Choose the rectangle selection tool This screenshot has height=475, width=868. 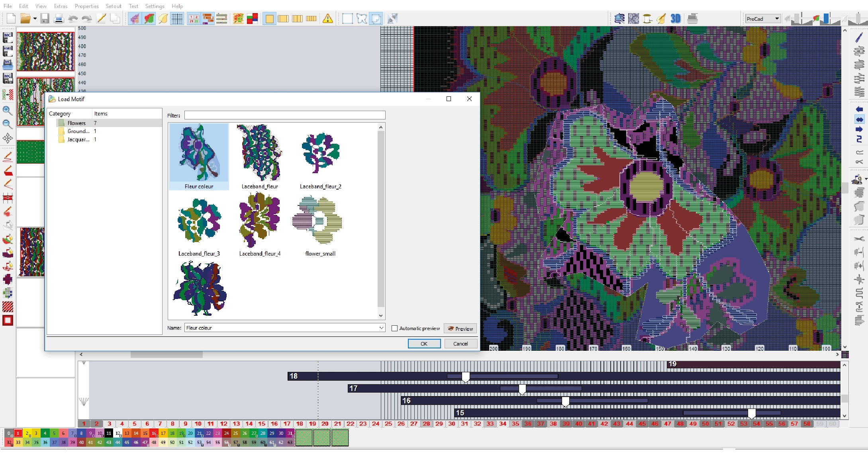(347, 18)
